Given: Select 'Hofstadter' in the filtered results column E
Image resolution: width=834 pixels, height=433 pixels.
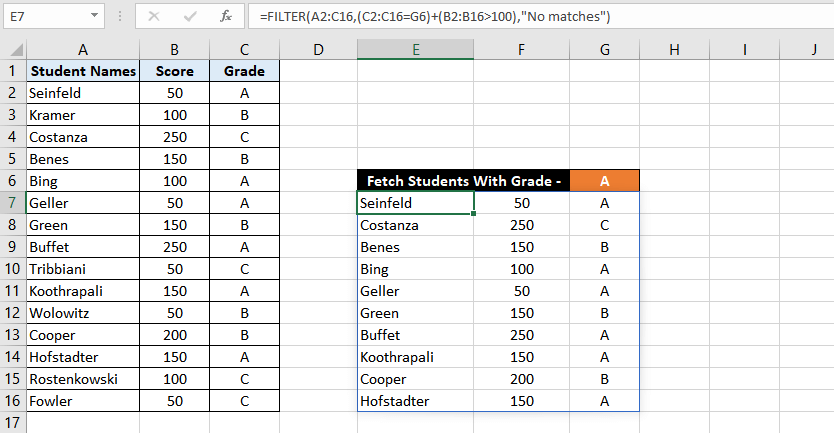Looking at the screenshot, I should 415,401.
